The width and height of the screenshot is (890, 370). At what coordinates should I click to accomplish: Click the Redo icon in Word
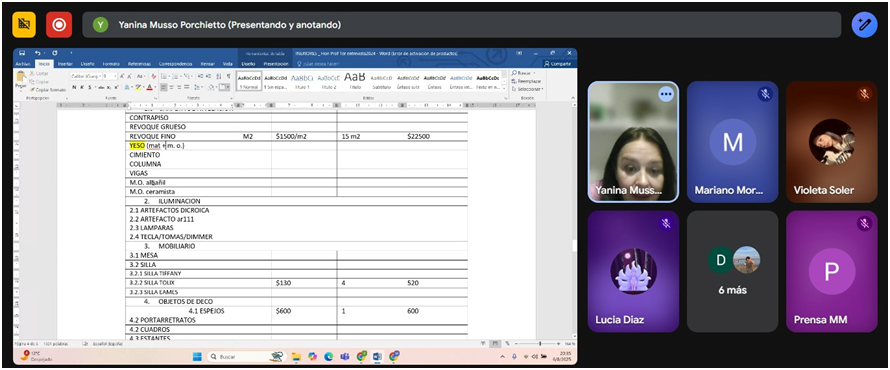[x=54, y=53]
